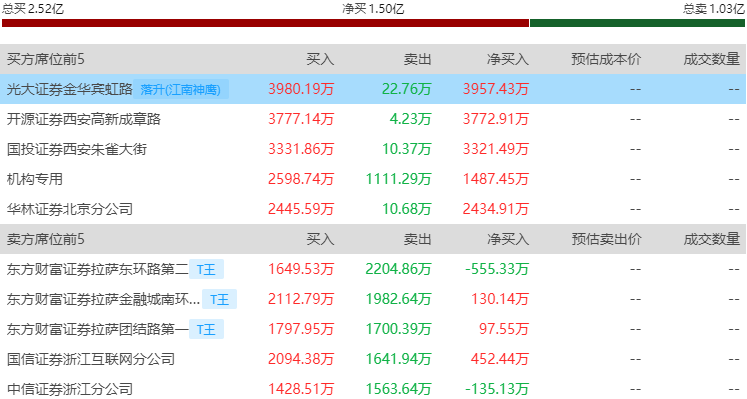Screen dimensions: 747x399
Task: Select the 机构专用 row
Action: tap(373, 179)
